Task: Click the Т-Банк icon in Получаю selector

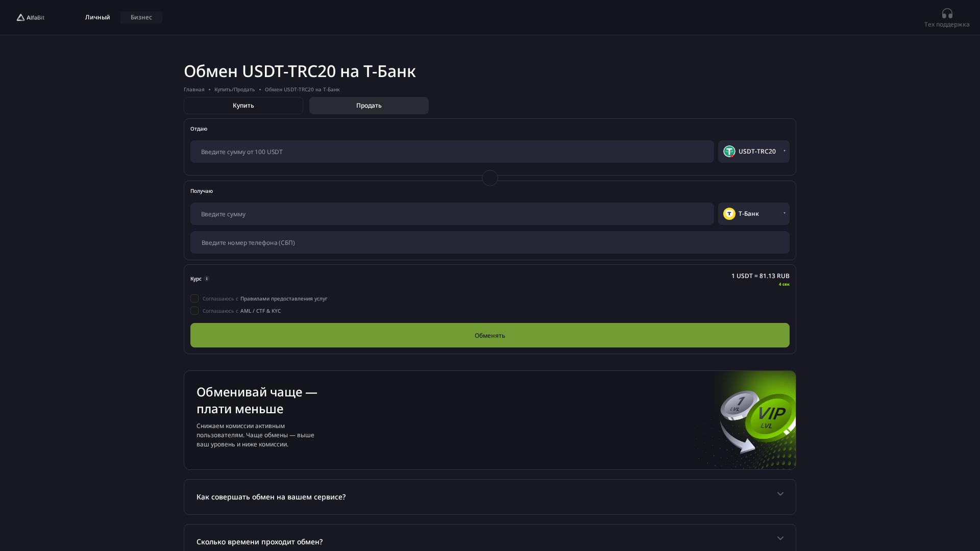Action: pos(729,214)
